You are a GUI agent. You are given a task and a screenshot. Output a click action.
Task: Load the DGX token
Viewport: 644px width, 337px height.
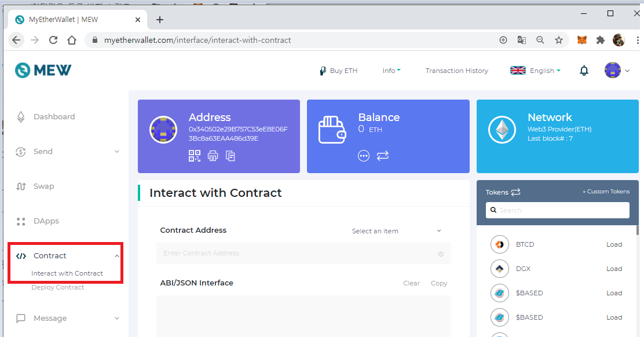(614, 269)
